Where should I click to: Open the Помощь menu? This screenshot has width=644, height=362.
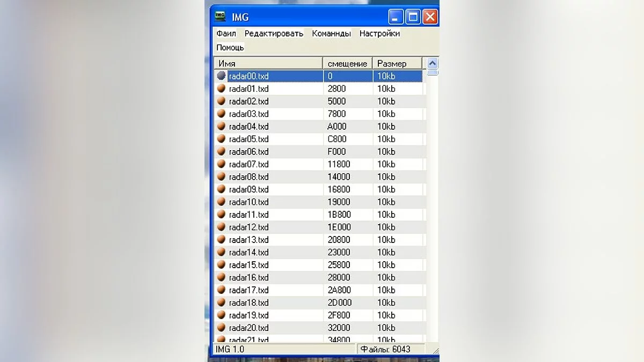pos(230,47)
